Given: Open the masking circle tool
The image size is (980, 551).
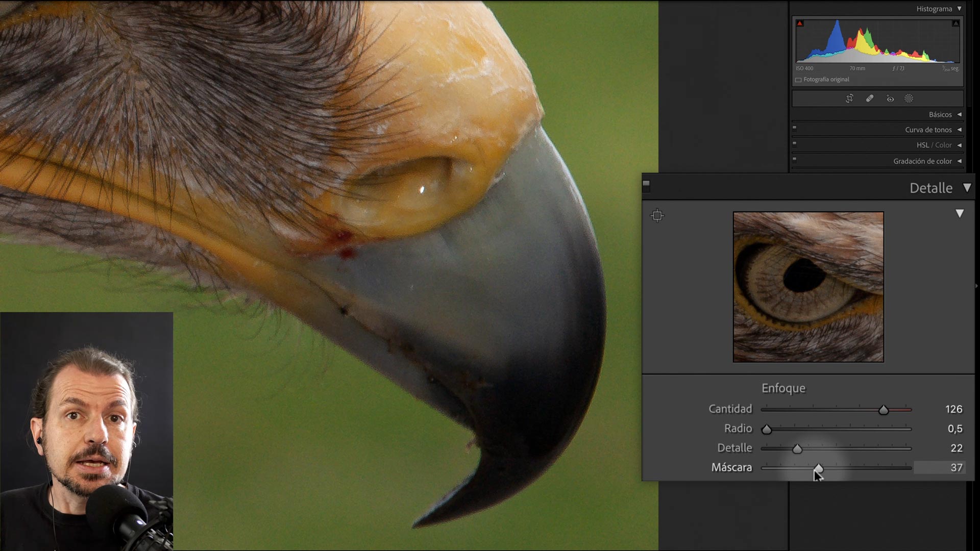Looking at the screenshot, I should click(x=909, y=98).
